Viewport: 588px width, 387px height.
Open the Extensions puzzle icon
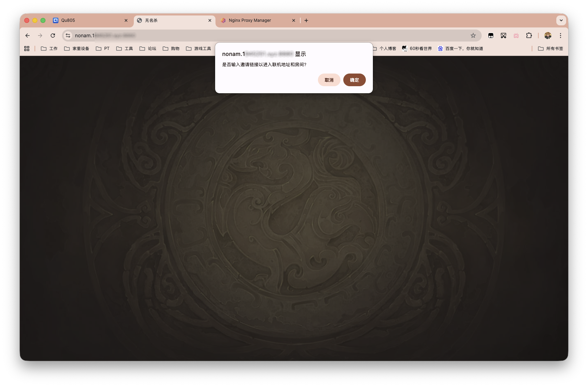point(528,36)
